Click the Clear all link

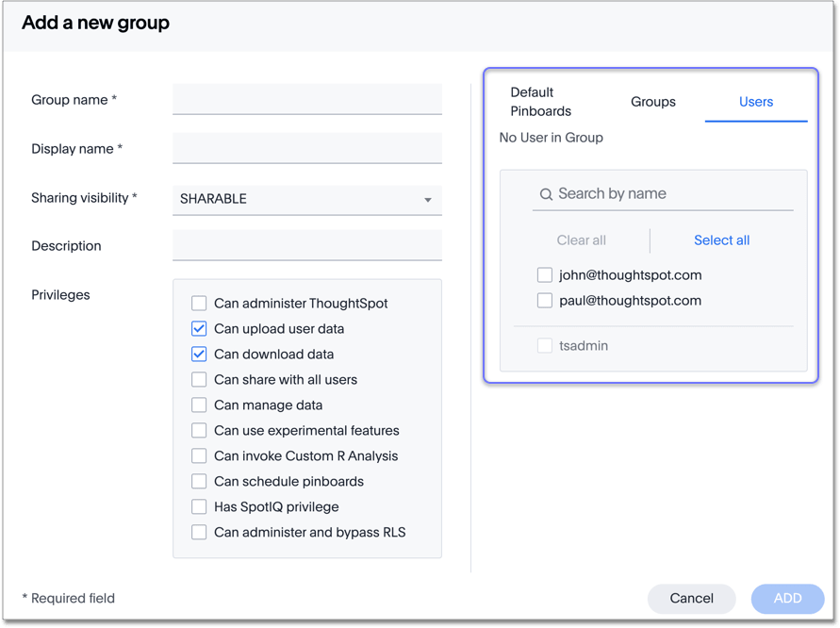[582, 240]
